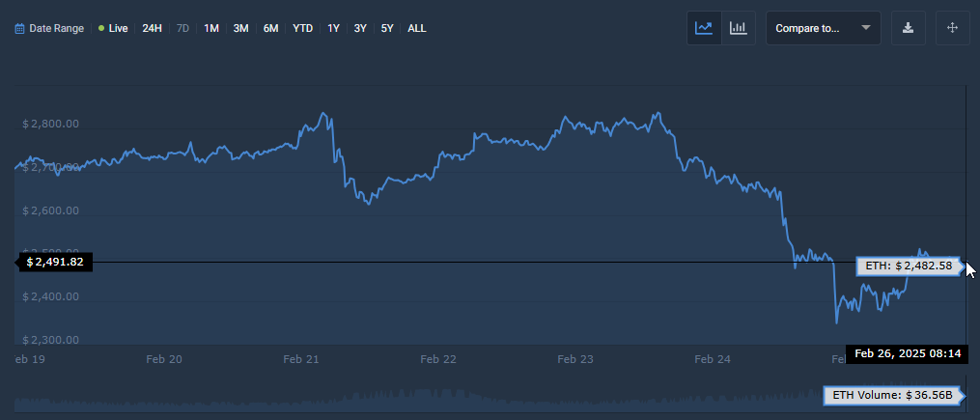
Task: Show ALL price history
Action: 416,29
